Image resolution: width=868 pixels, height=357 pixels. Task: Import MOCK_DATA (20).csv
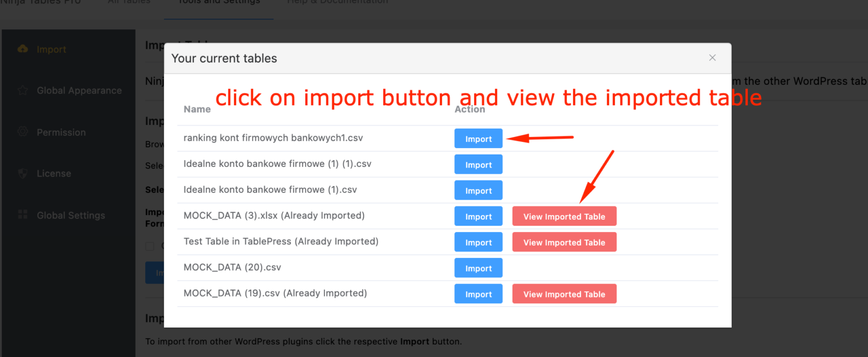pos(478,268)
